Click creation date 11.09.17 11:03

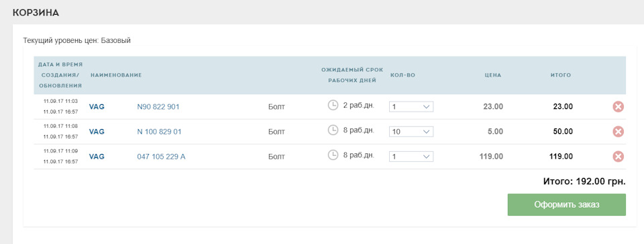[60, 101]
